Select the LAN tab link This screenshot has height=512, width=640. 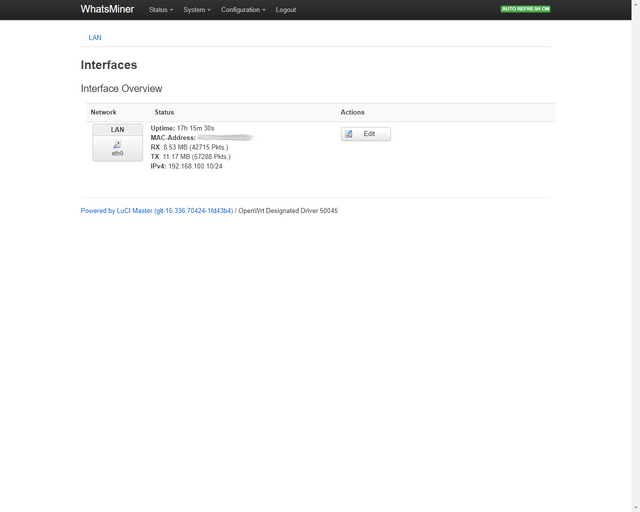[x=95, y=38]
